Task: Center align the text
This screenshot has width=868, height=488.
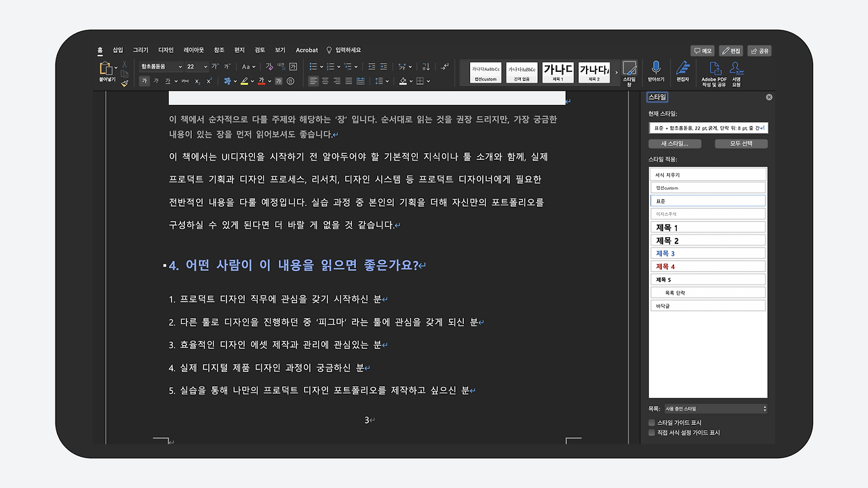Action: [325, 81]
